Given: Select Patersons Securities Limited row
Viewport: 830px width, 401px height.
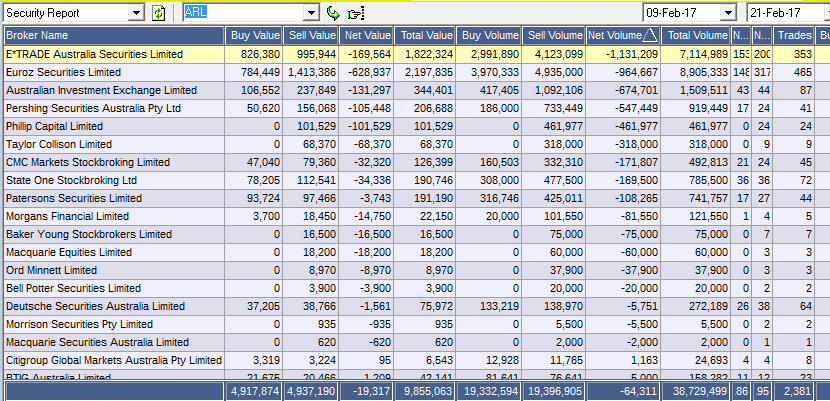Looking at the screenshot, I should pos(415,198).
